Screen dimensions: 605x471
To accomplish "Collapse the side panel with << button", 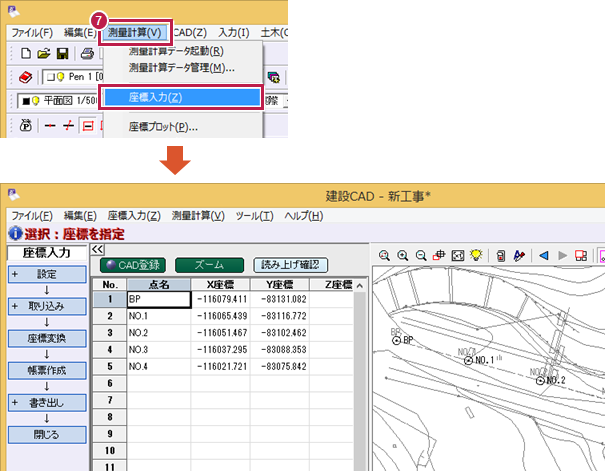I will [x=98, y=251].
